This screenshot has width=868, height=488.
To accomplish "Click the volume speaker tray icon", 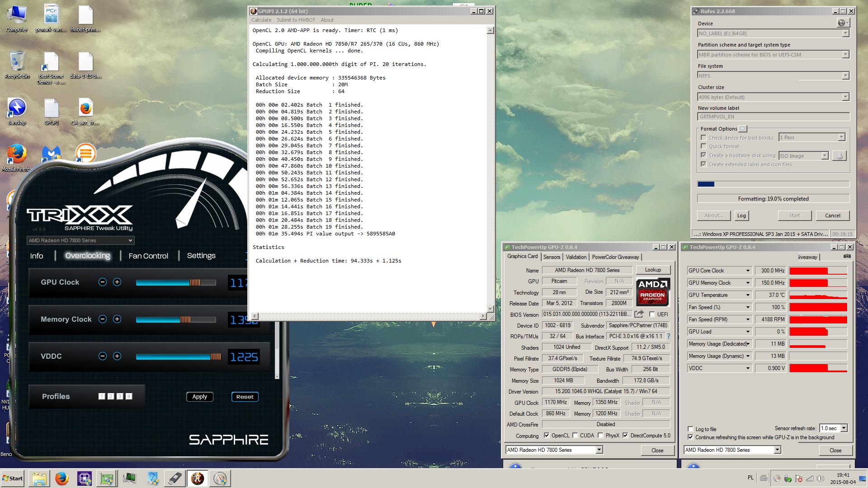I will 820,479.
